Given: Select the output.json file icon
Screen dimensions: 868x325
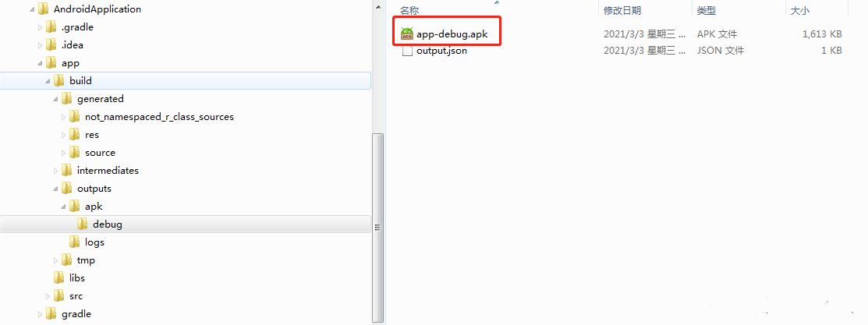Looking at the screenshot, I should pyautogui.click(x=407, y=51).
